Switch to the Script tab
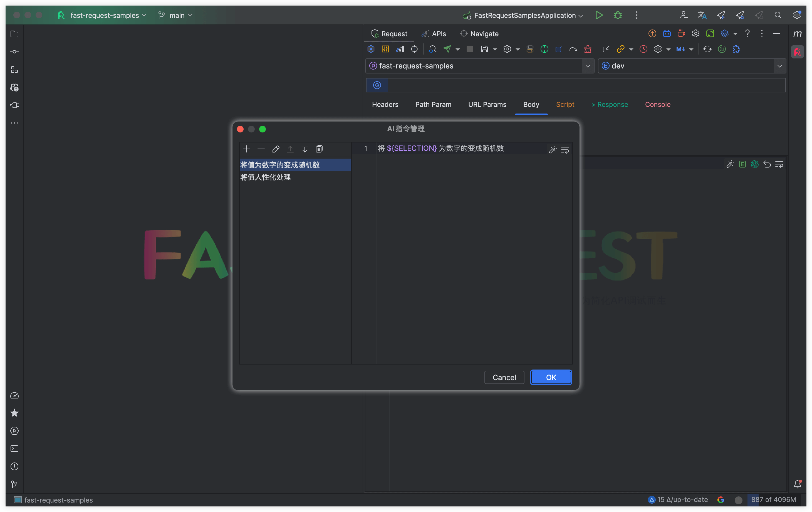This screenshot has width=812, height=512. pyautogui.click(x=565, y=104)
